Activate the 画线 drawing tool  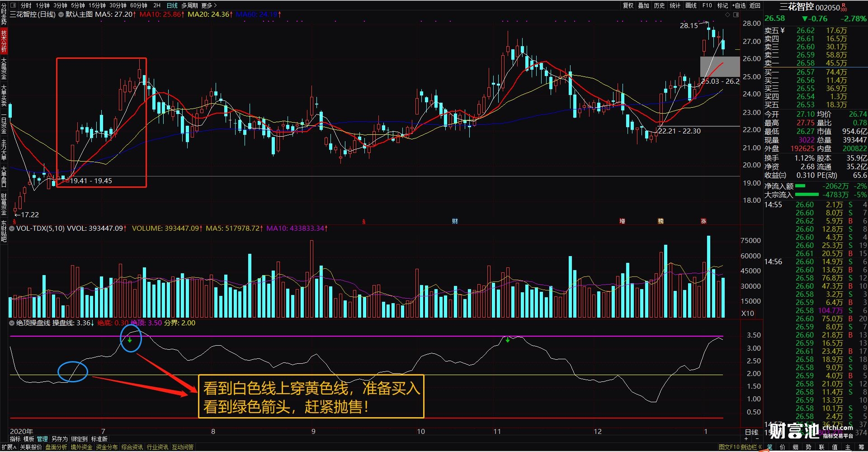(x=691, y=5)
